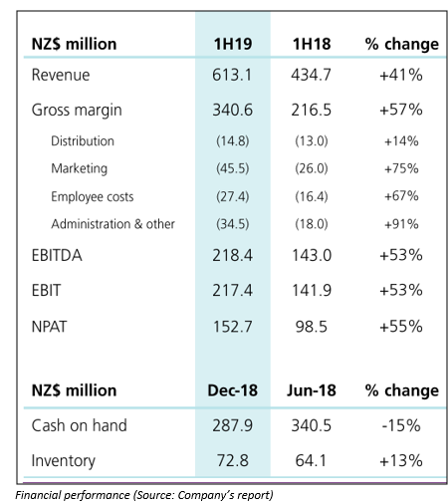Click the Inventory 72.8 value
Image resolution: width=448 pixels, height=504 pixels.
pos(233,460)
